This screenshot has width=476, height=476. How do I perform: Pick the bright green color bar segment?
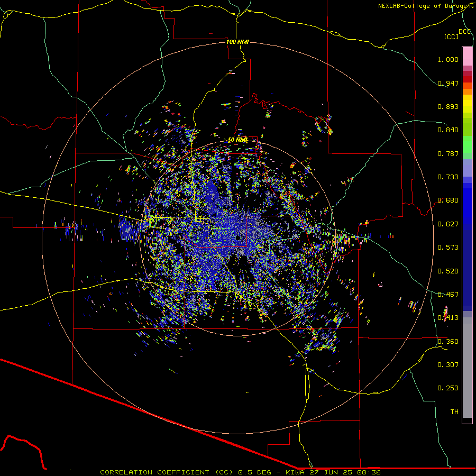pyautogui.click(x=467, y=144)
